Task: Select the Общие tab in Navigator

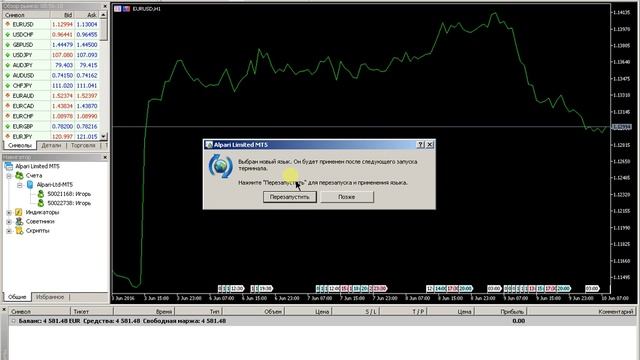Action: click(17, 297)
